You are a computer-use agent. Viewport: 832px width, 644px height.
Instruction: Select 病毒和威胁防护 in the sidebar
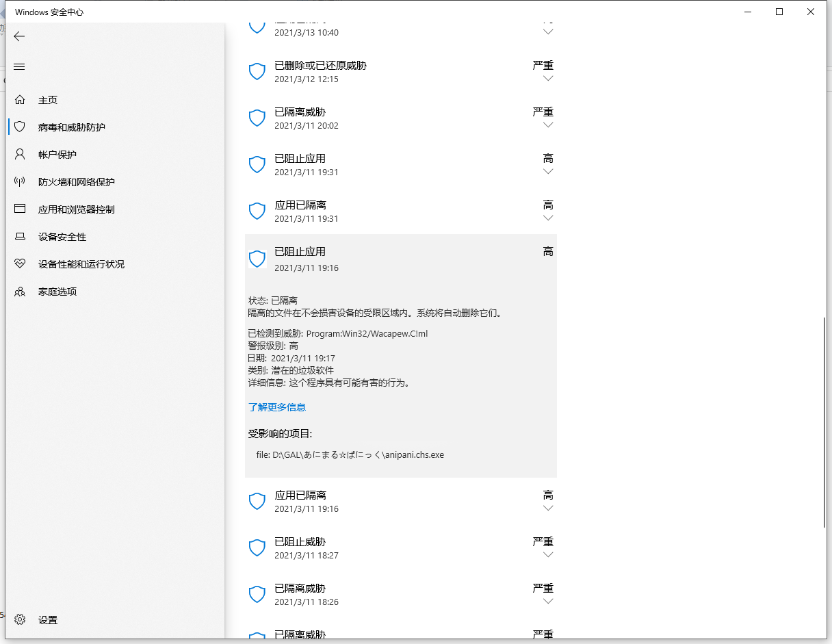tap(71, 127)
